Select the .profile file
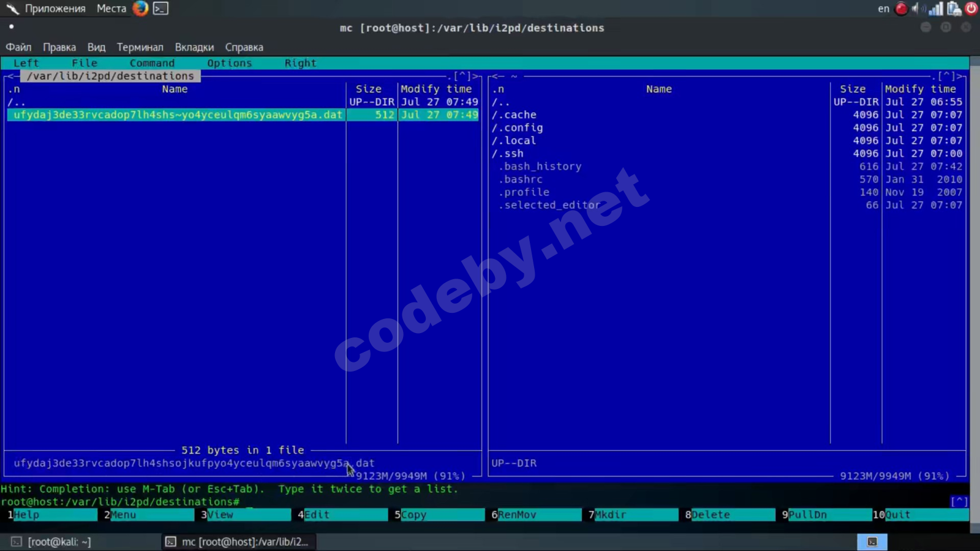The height and width of the screenshot is (551, 980). coord(727,192)
